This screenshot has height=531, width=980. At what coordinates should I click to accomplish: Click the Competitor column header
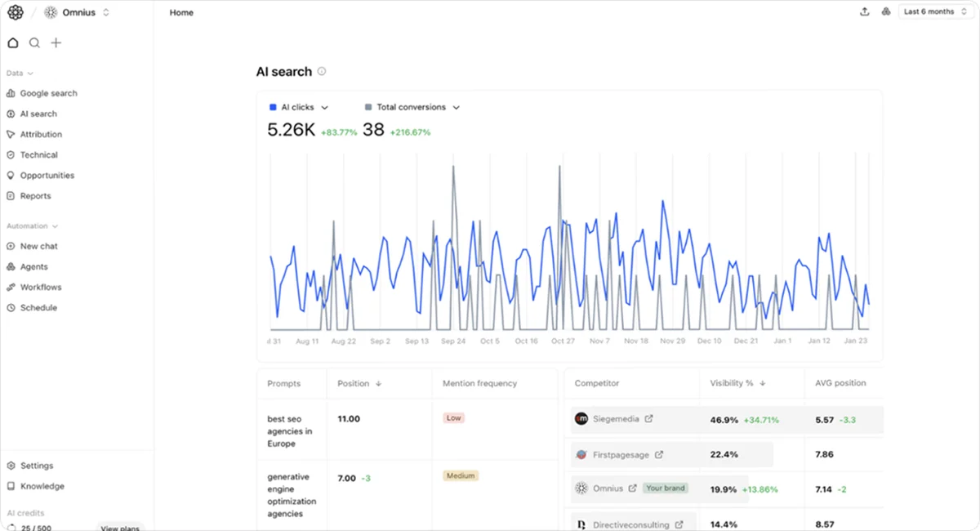click(597, 382)
